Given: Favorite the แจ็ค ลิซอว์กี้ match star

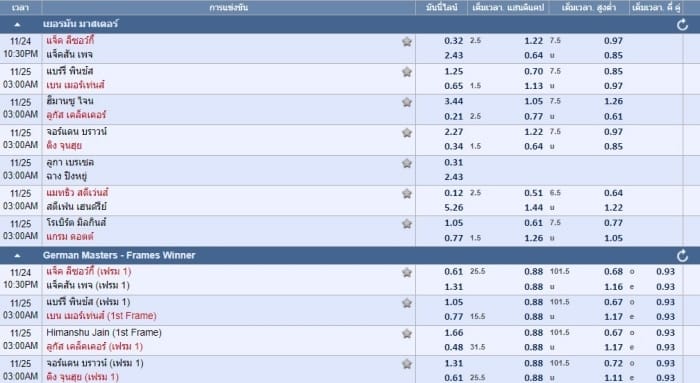Looking at the screenshot, I should tap(407, 42).
